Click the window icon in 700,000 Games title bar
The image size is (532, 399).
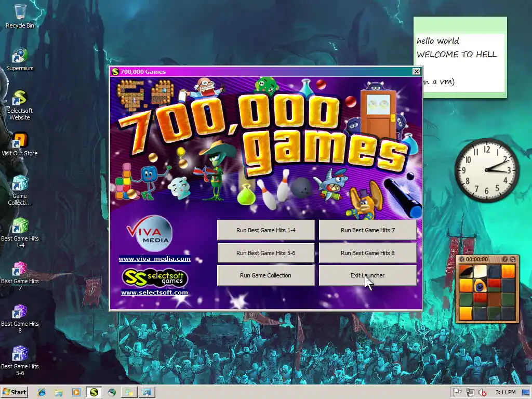[115, 72]
